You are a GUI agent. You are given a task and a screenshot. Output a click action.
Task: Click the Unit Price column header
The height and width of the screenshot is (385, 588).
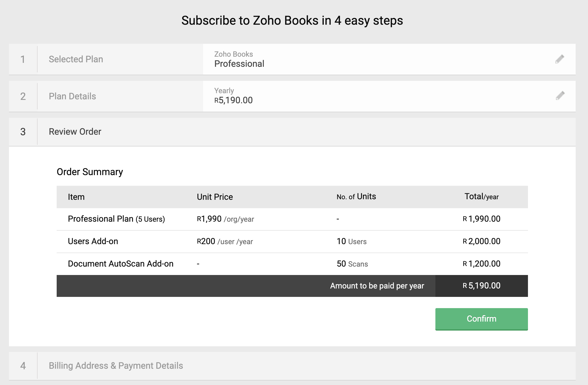pyautogui.click(x=215, y=197)
